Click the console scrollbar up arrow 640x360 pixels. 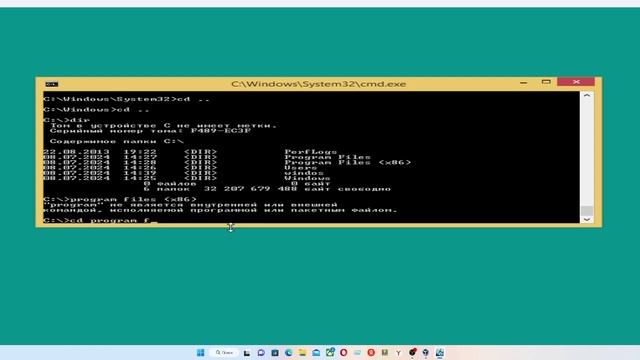tap(587, 96)
